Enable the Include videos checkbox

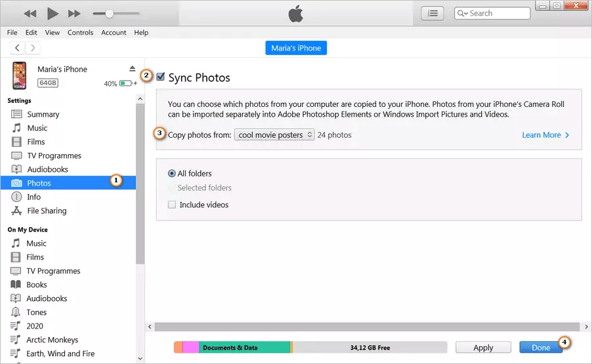click(172, 205)
